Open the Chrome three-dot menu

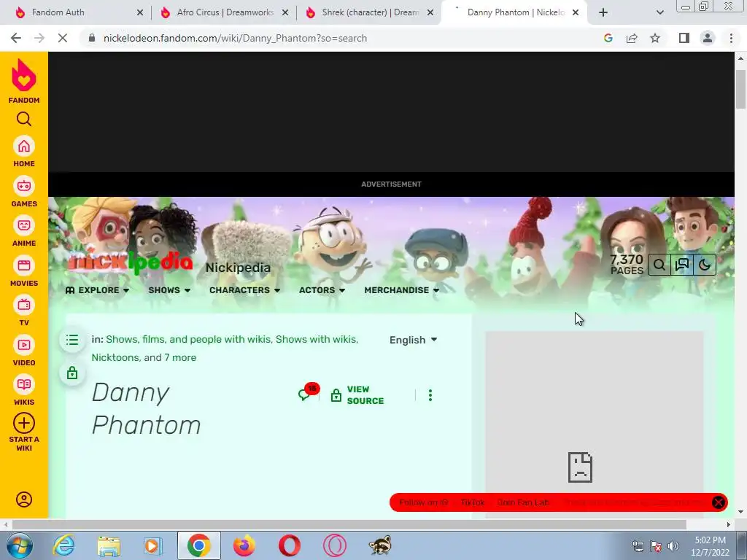pos(731,38)
